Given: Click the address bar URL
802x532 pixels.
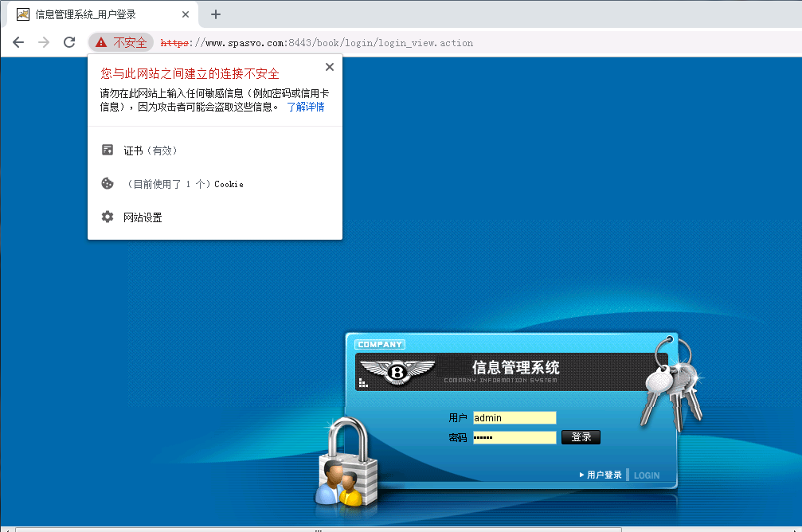Looking at the screenshot, I should [x=319, y=42].
